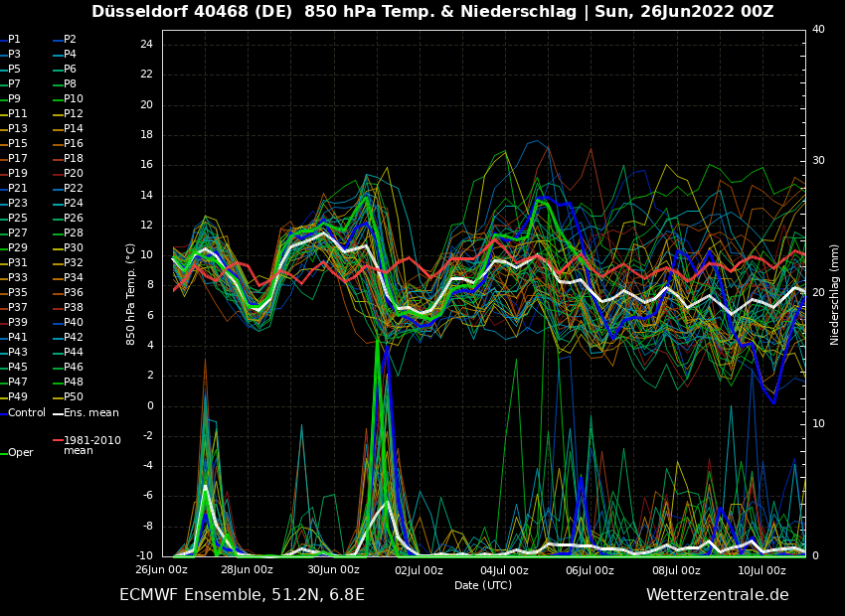Click the 04Jul 00z date label

pyautogui.click(x=504, y=570)
